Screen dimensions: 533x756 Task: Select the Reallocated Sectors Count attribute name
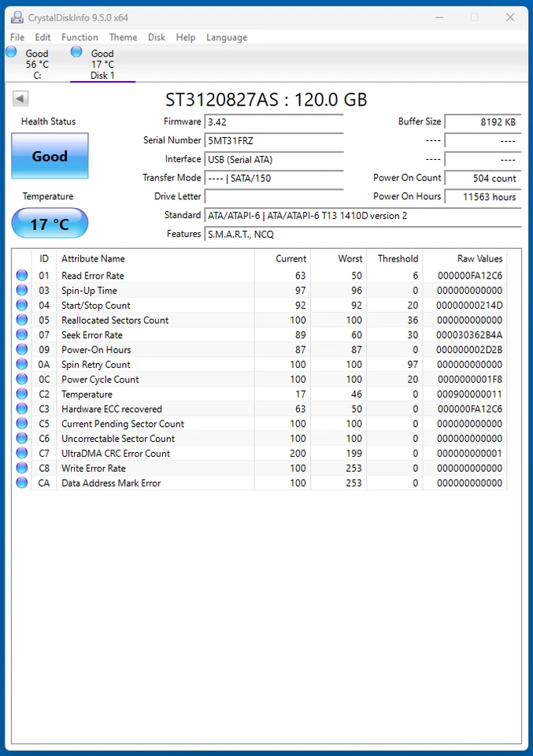(115, 321)
